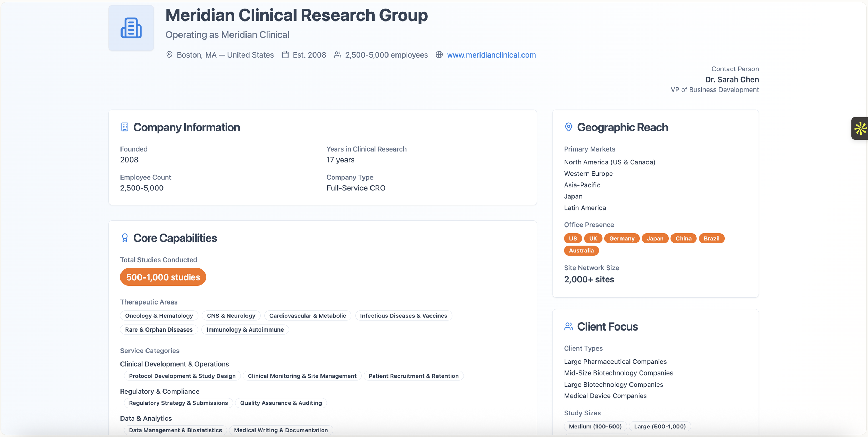Viewport: 868px width, 437px height.
Task: Click the employees people icon
Action: pos(337,55)
